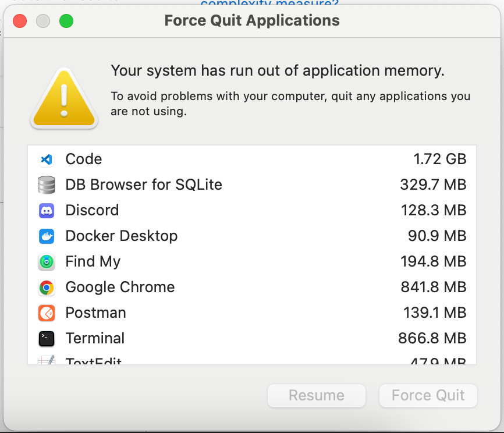This screenshot has width=504, height=433.
Task: Click the Force Quit button
Action: 428,395
